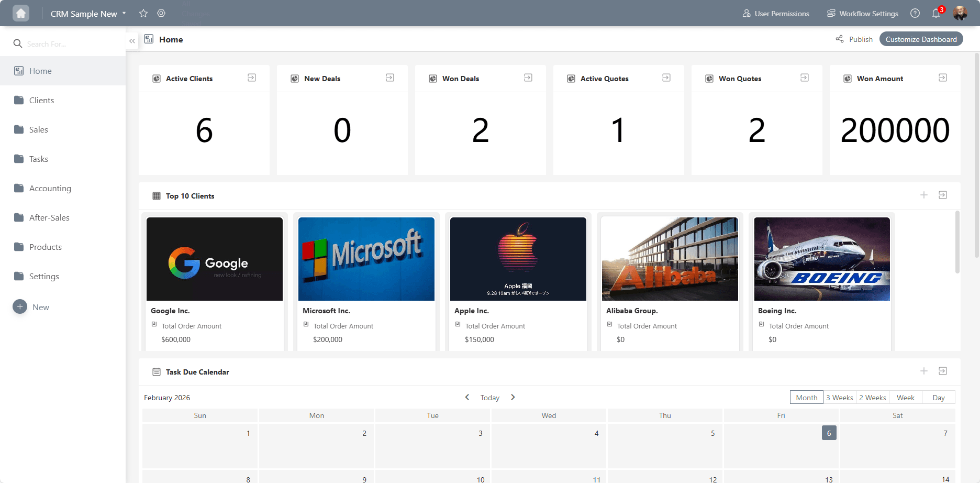Viewport: 980px width, 483px height.
Task: Click the Search For input field
Action: (68, 44)
